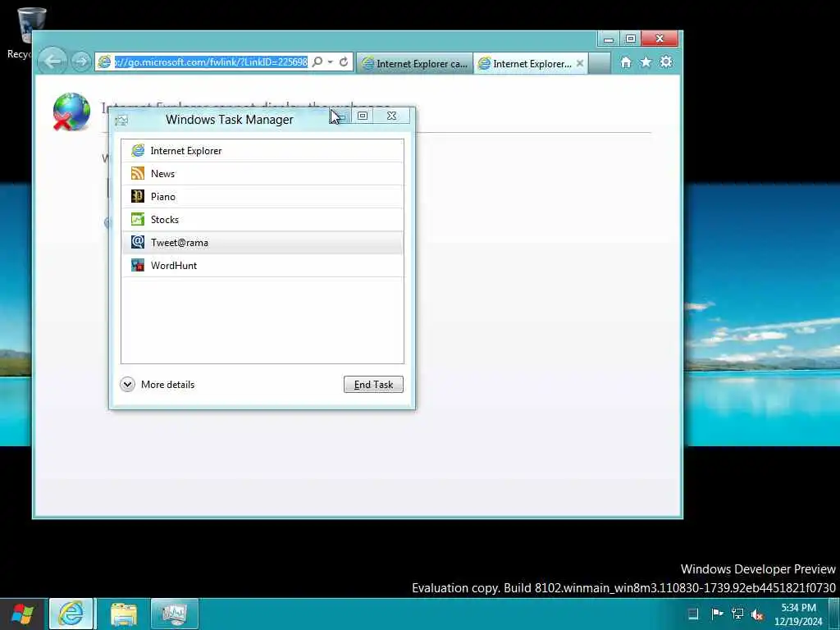Click the on-screen keyboard tray icon
This screenshot has width=840, height=630.
click(x=693, y=614)
